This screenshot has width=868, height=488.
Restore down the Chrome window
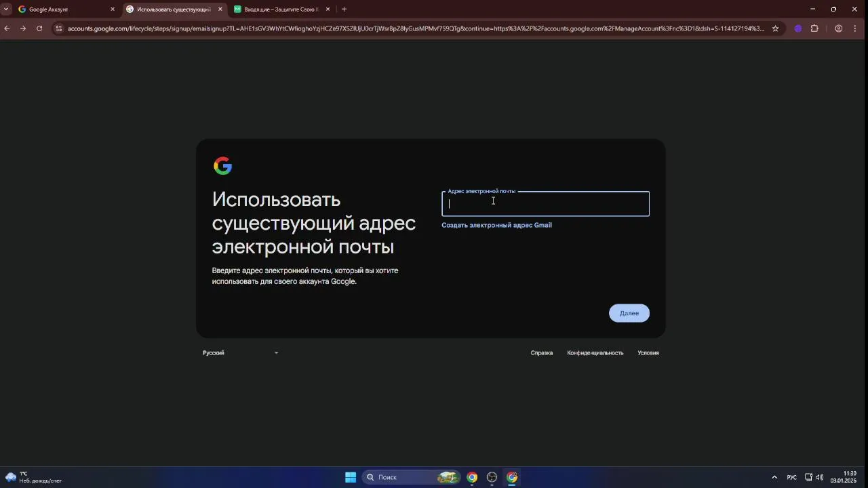pos(833,9)
